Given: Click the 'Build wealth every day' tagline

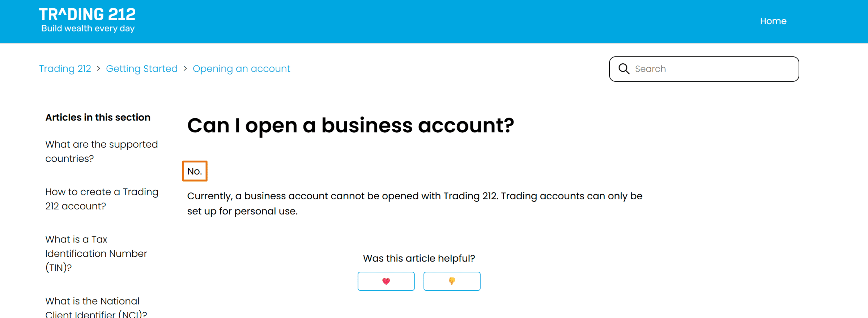Looking at the screenshot, I should click(x=88, y=29).
